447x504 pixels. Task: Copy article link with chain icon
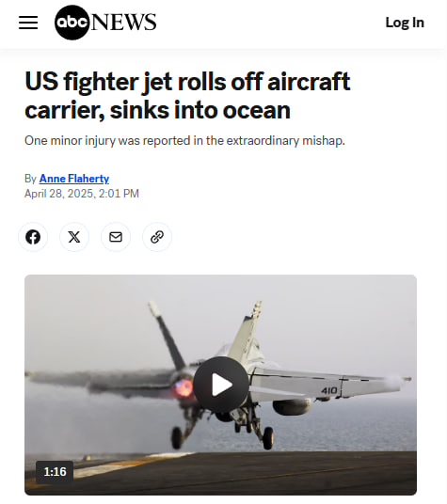point(157,237)
